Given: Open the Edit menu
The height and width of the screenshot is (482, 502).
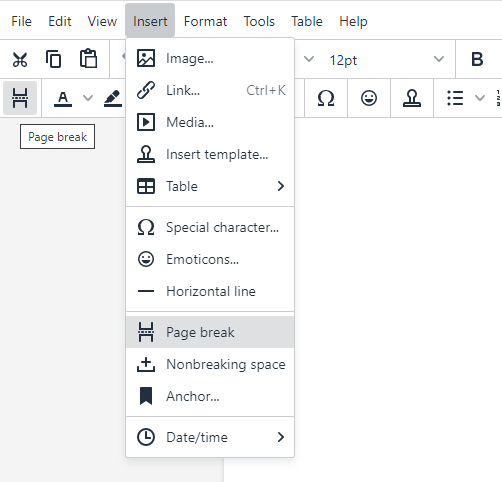Looking at the screenshot, I should [60, 21].
